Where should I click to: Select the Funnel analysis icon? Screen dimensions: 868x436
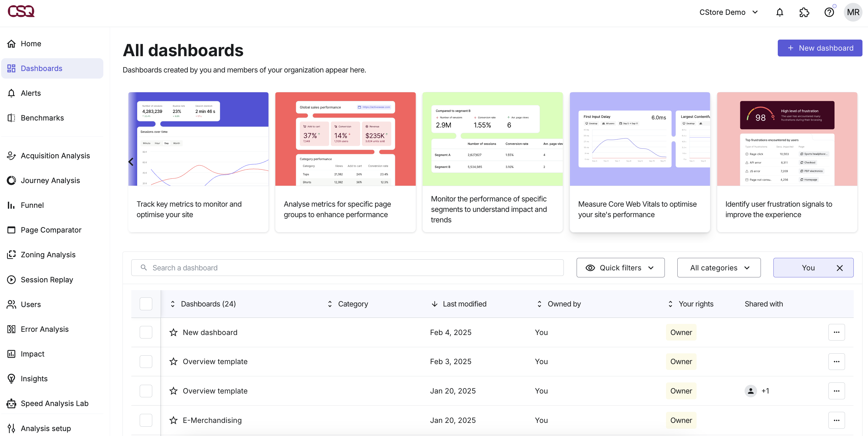pyautogui.click(x=32, y=205)
